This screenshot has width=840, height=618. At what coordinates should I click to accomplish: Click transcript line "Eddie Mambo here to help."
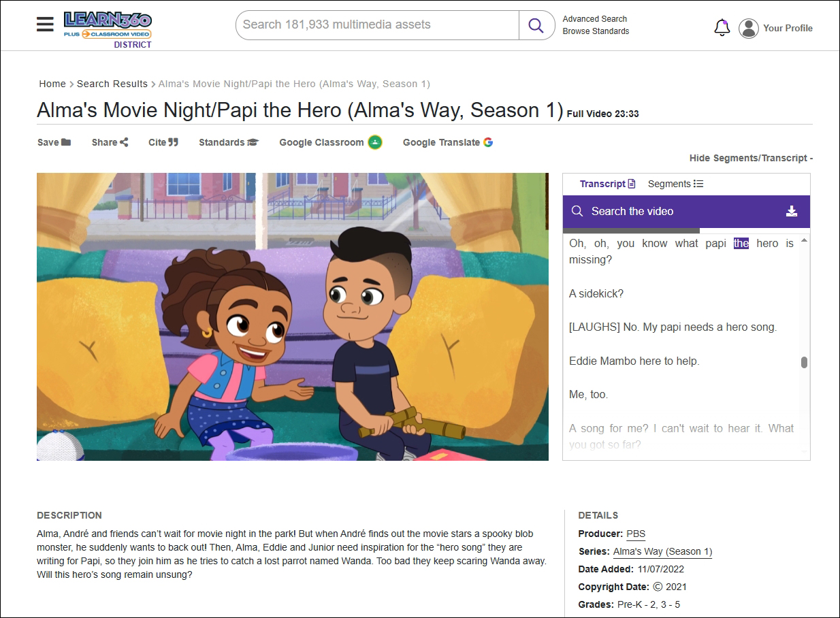(634, 361)
